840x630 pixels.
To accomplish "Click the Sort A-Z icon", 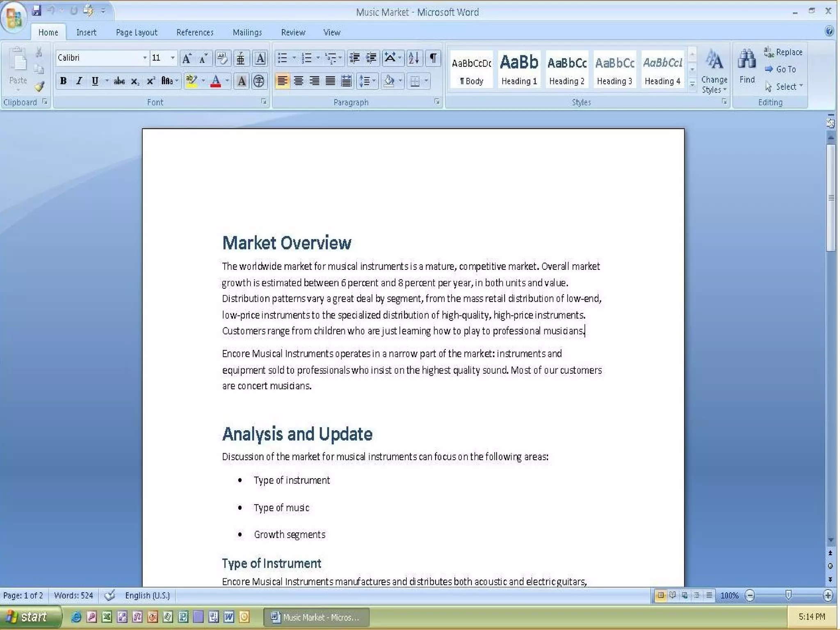I will click(x=414, y=58).
